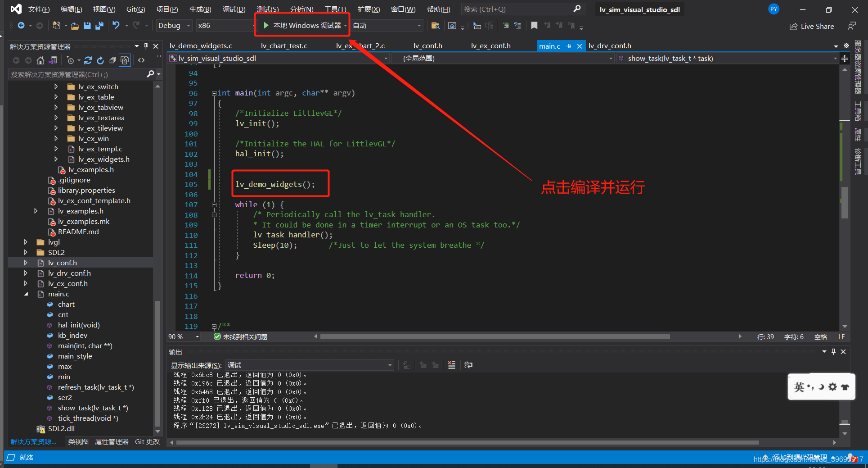
Task: Open the 文件(F) menu
Action: 39,9
